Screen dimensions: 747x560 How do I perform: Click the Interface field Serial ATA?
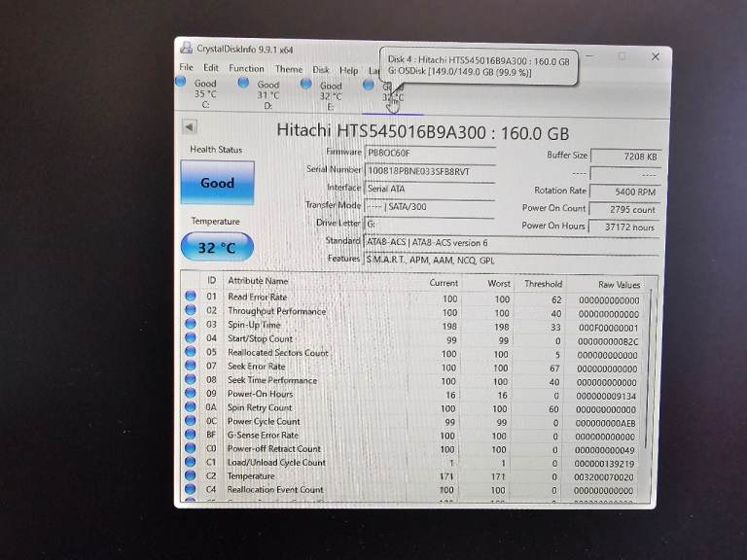pyautogui.click(x=430, y=189)
